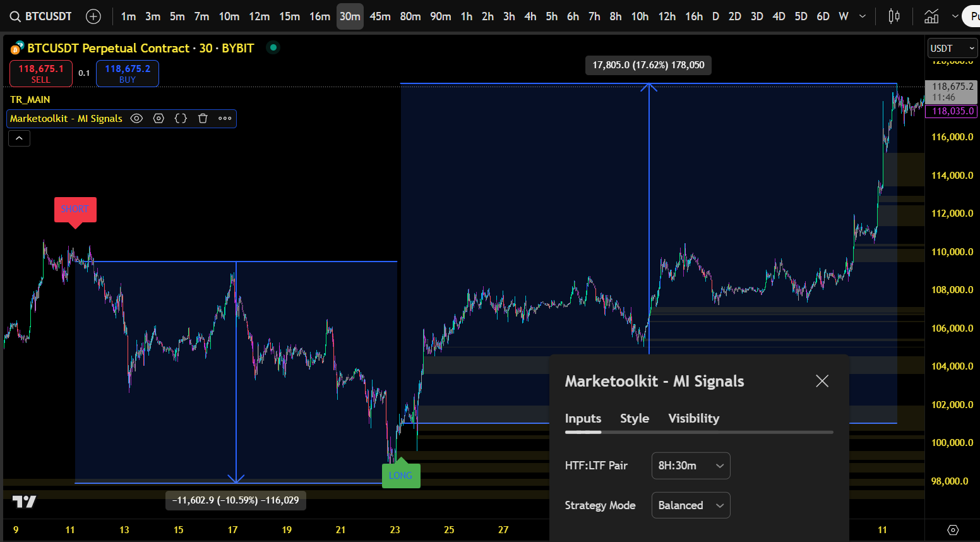Open the symbol search
The height and width of the screenshot is (542, 980).
tap(14, 16)
